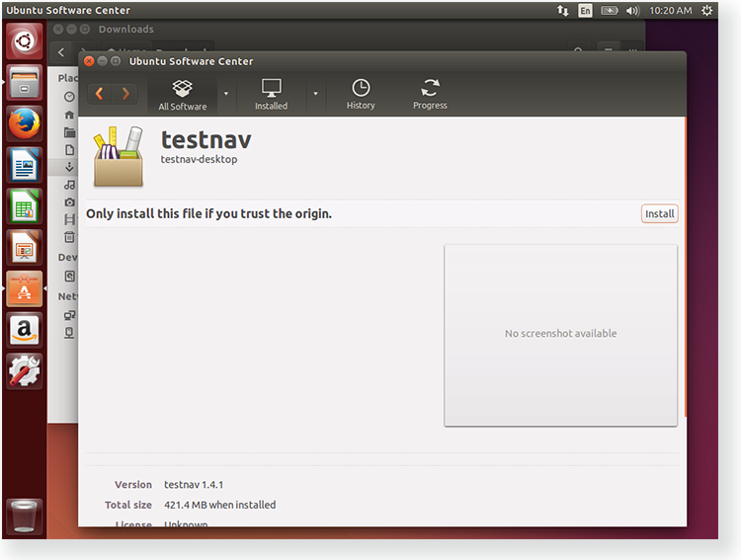
Task: Open the Trash in the launcher
Action: (24, 515)
